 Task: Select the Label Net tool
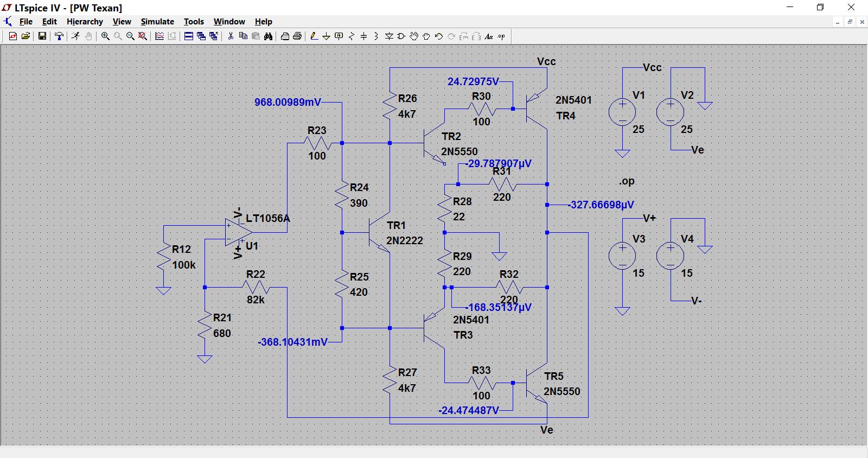(x=339, y=36)
